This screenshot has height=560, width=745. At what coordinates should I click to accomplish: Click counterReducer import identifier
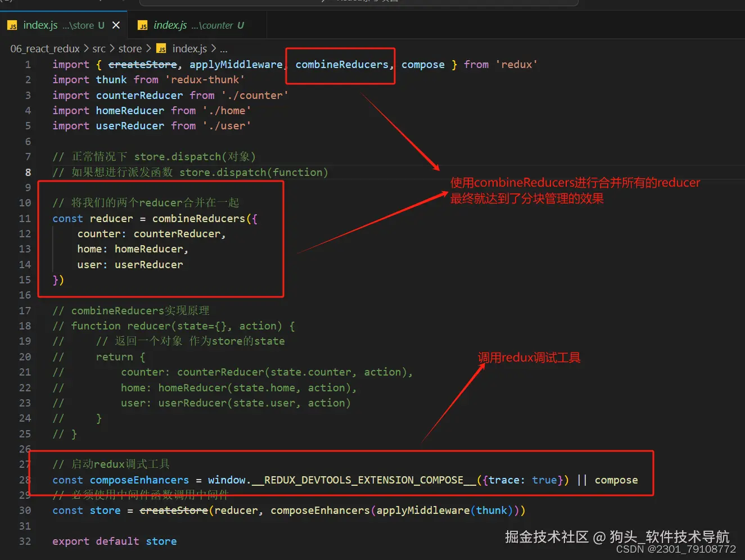pos(139,96)
